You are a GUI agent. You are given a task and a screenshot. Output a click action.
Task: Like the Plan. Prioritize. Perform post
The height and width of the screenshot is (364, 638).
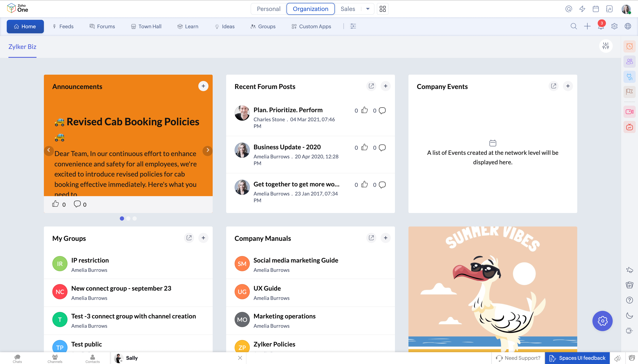[x=364, y=110]
